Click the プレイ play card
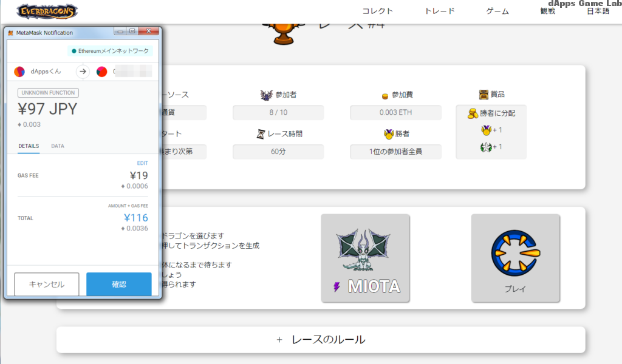This screenshot has width=622, height=364. pyautogui.click(x=516, y=258)
